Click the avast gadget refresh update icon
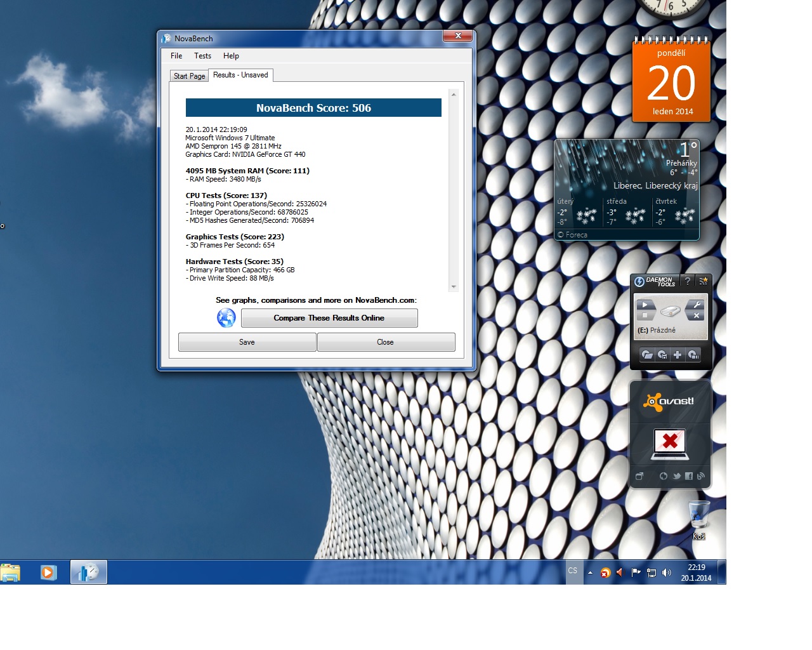This screenshot has height=650, width=812. (x=664, y=476)
